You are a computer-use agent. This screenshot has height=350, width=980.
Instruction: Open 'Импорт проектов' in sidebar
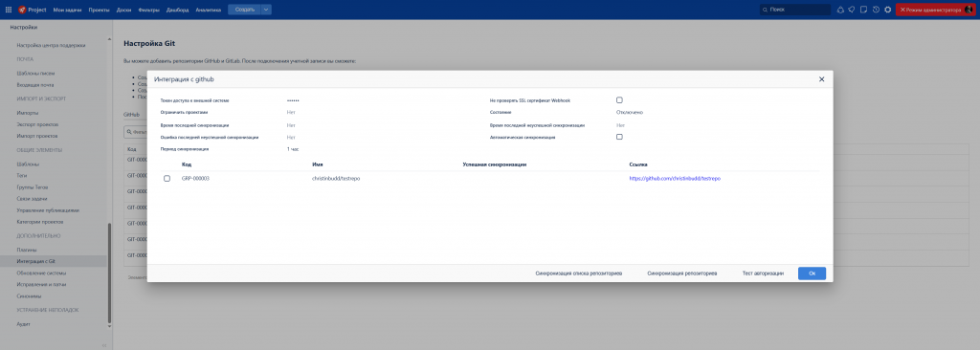coord(37,136)
